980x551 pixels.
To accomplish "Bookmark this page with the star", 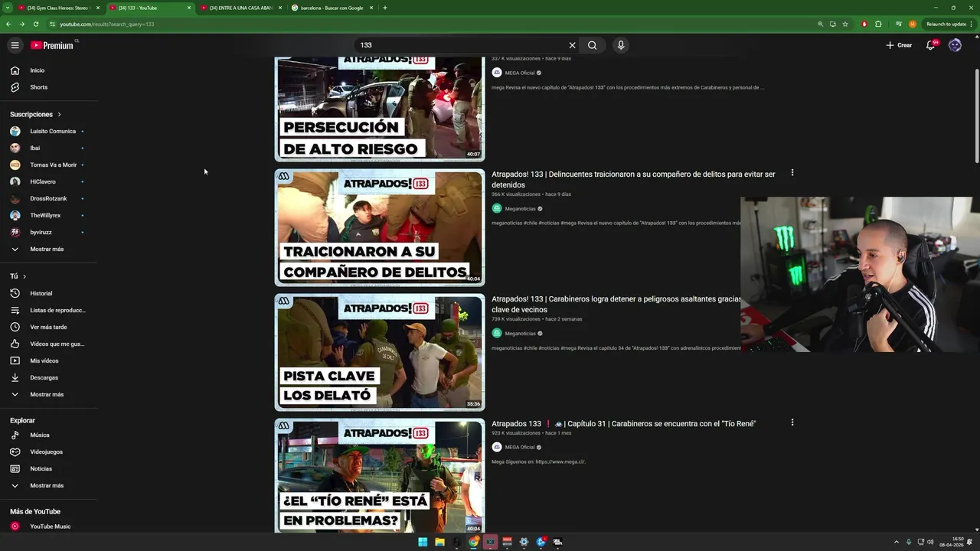I will [845, 24].
